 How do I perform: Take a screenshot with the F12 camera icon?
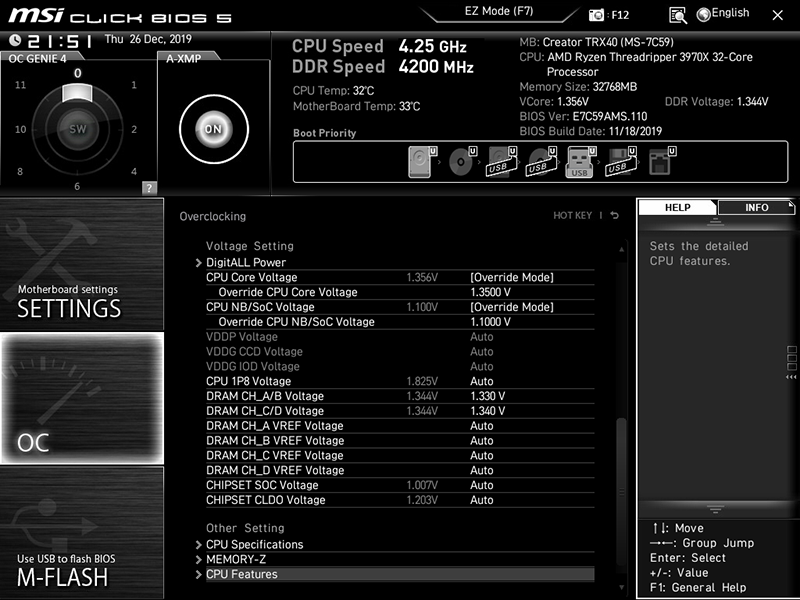[596, 15]
